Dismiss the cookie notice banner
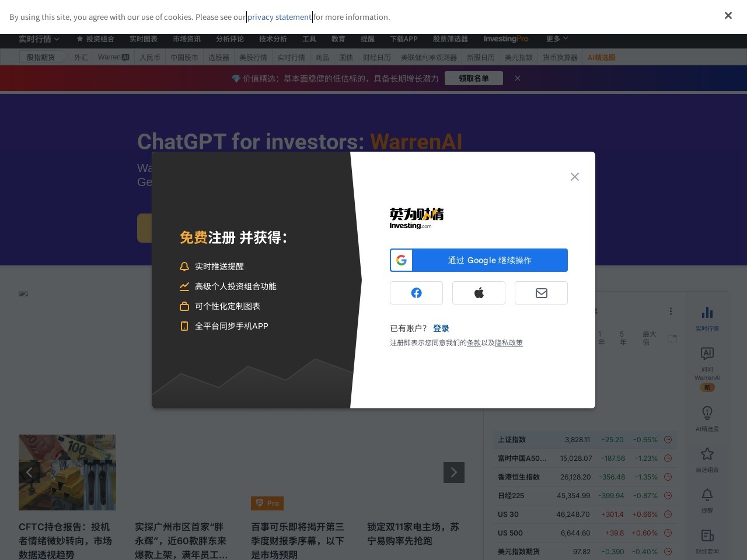Image resolution: width=747 pixels, height=560 pixels. point(728,16)
